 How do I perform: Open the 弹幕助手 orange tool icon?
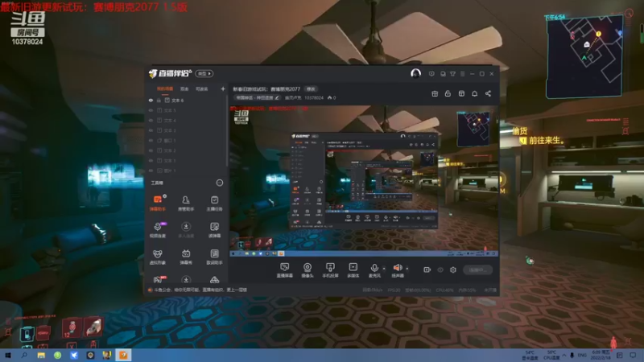pyautogui.click(x=158, y=203)
